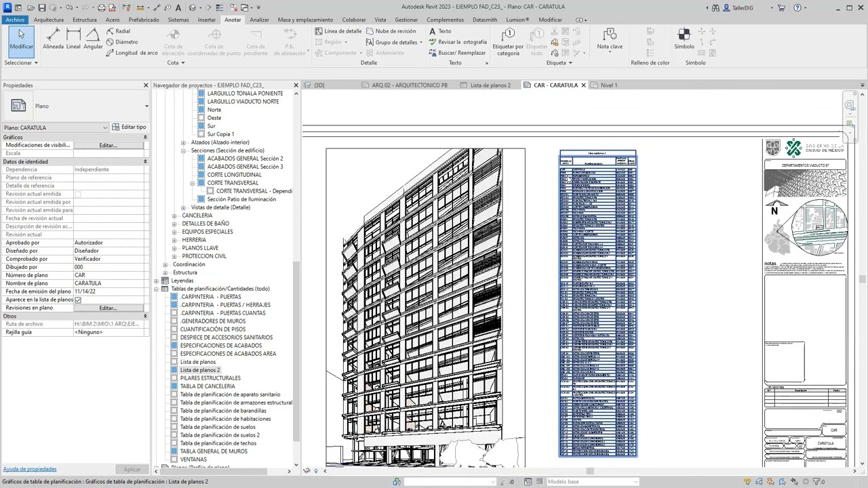Open the Insertar ribbon tab
Image resolution: width=868 pixels, height=488 pixels.
pos(207,20)
